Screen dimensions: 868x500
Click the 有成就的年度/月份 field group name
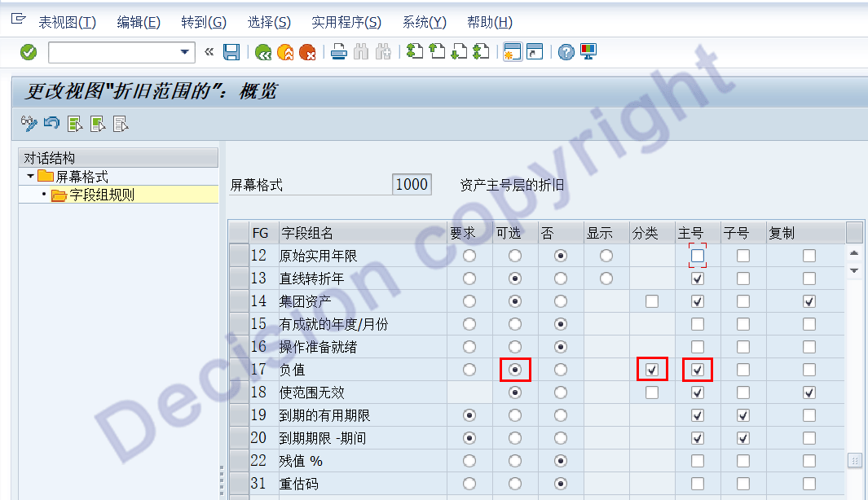333,324
